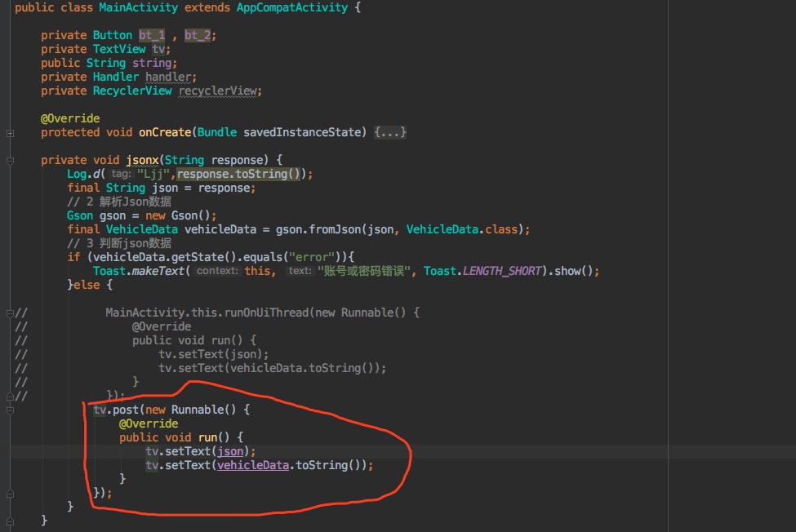
Task: Click the 'tag:' parameter hint in Log.d
Action: (120, 175)
